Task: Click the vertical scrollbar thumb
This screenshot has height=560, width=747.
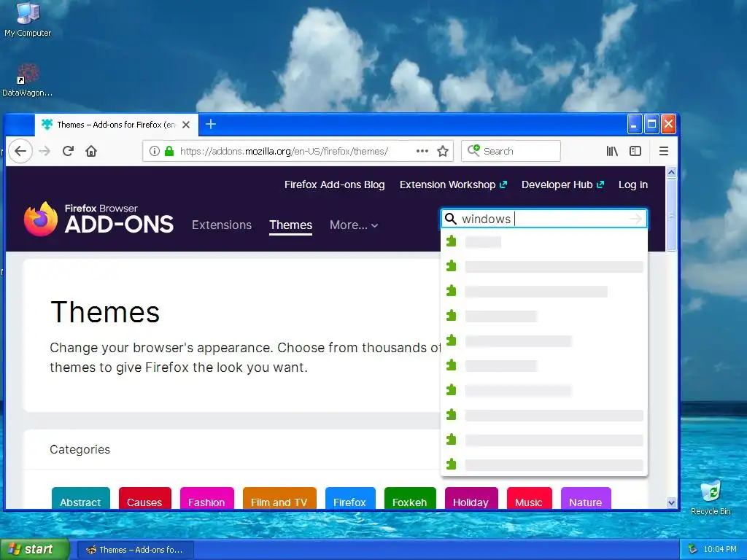Action: click(671, 215)
